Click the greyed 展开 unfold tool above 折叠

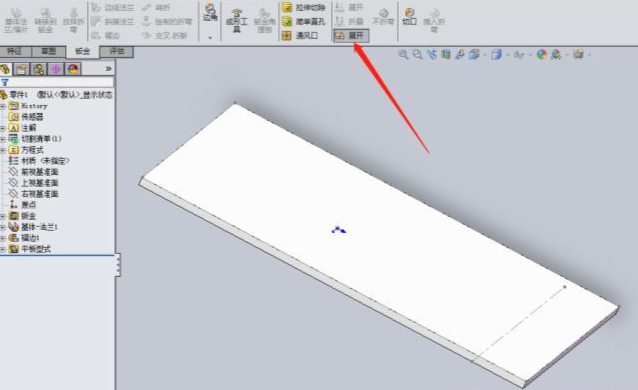tap(349, 8)
